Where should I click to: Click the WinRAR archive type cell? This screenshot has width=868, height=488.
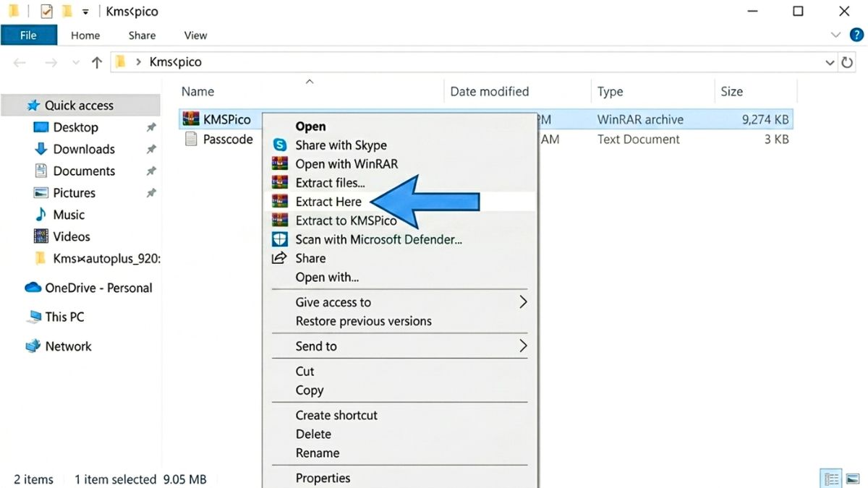640,119
